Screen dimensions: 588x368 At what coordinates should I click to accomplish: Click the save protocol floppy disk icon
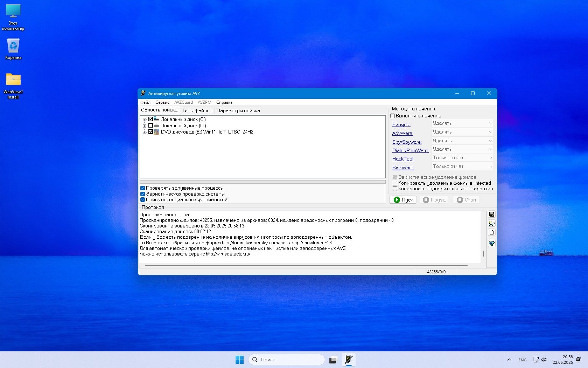(492, 214)
